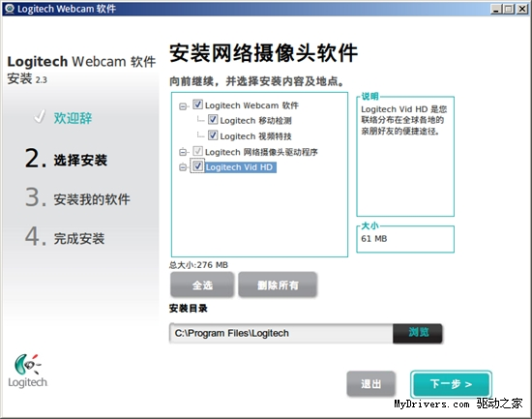532x419 pixels.
Task: Select the Logitech 移动检测 tree row
Action: [255, 121]
